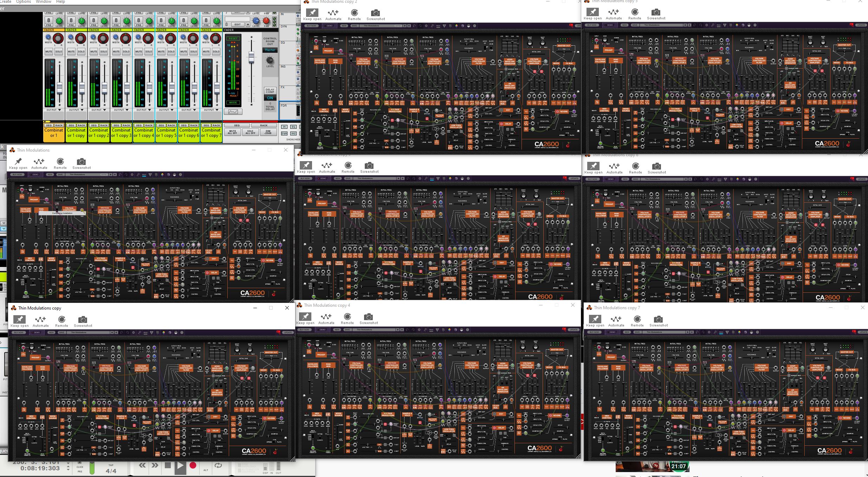
Task: Click the master fader handle
Action: click(x=251, y=57)
